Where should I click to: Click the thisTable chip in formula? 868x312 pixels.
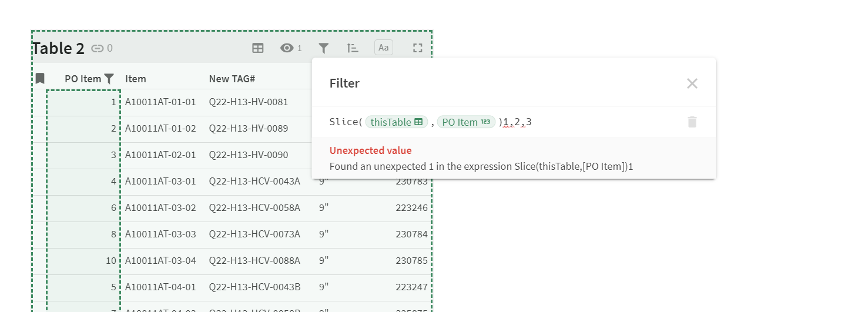tap(396, 122)
